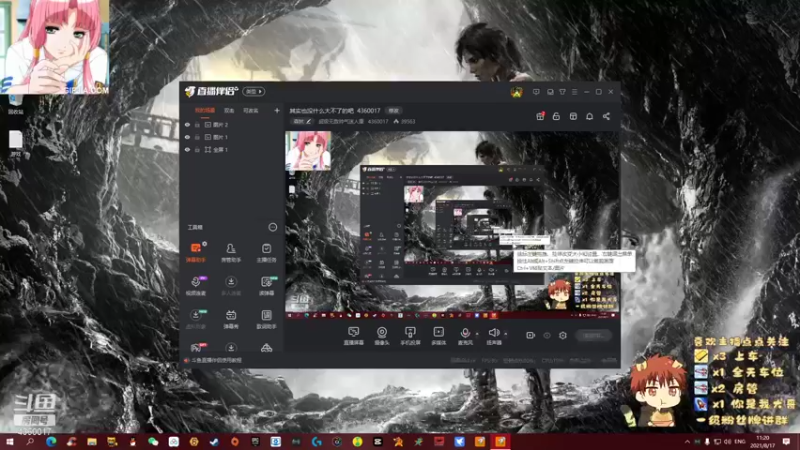Viewport: 800px width, 450px height.
Task: Click the lock icon in room toolbar
Action: 556,116
